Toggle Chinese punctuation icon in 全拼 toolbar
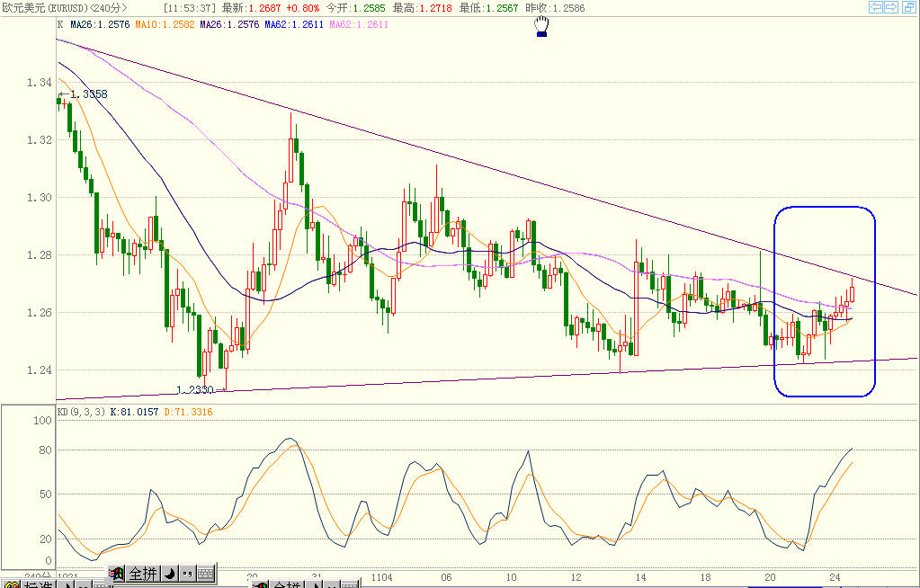The height and width of the screenshot is (588, 920). 187,574
